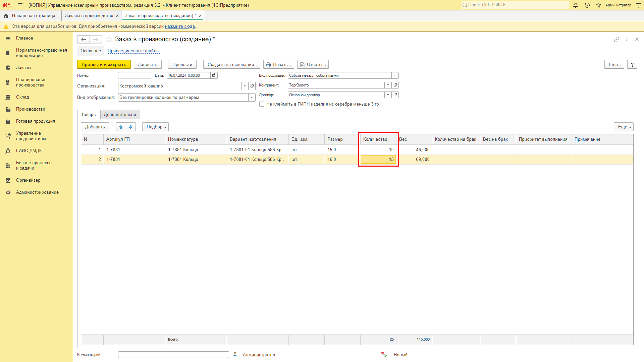Open history clock icon
The image size is (644, 362).
tap(587, 5)
